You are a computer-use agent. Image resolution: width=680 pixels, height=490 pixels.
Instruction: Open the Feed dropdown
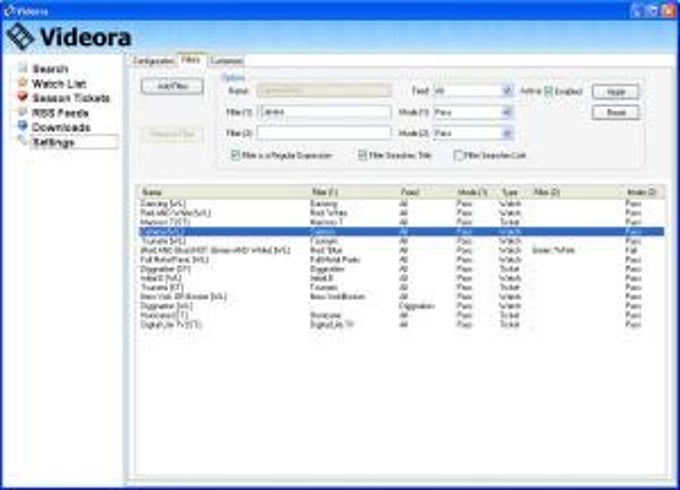pyautogui.click(x=473, y=91)
